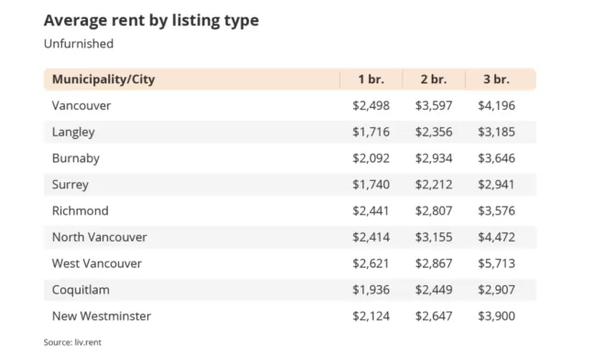Select Richmond in the table
The image size is (604, 364).
click(x=81, y=211)
